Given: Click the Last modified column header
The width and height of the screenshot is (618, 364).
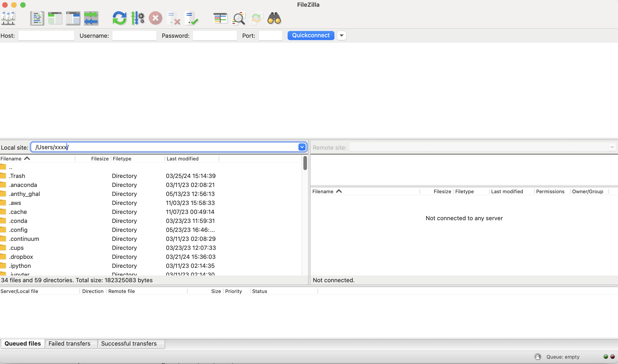Looking at the screenshot, I should click(183, 159).
